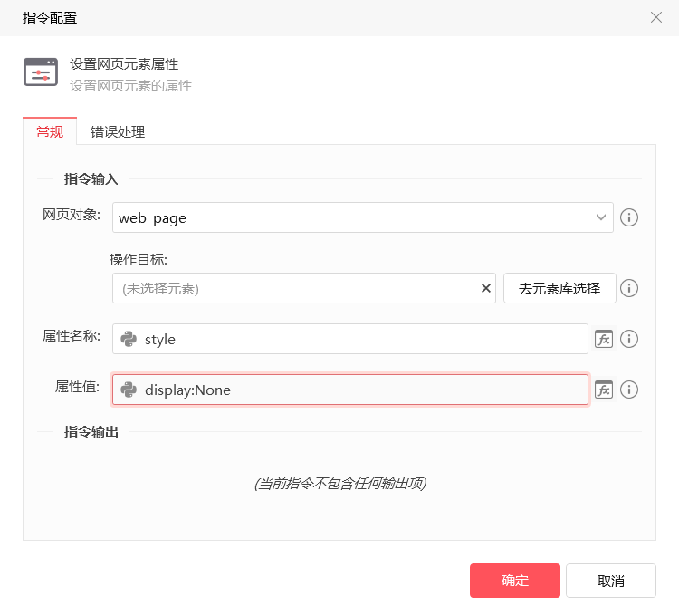Click the info icon beside 网页对象
The image size is (679, 616).
pyautogui.click(x=629, y=217)
